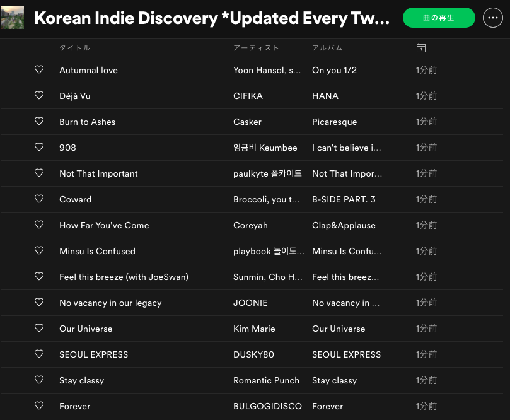Select track title Déjà Vu

75,96
